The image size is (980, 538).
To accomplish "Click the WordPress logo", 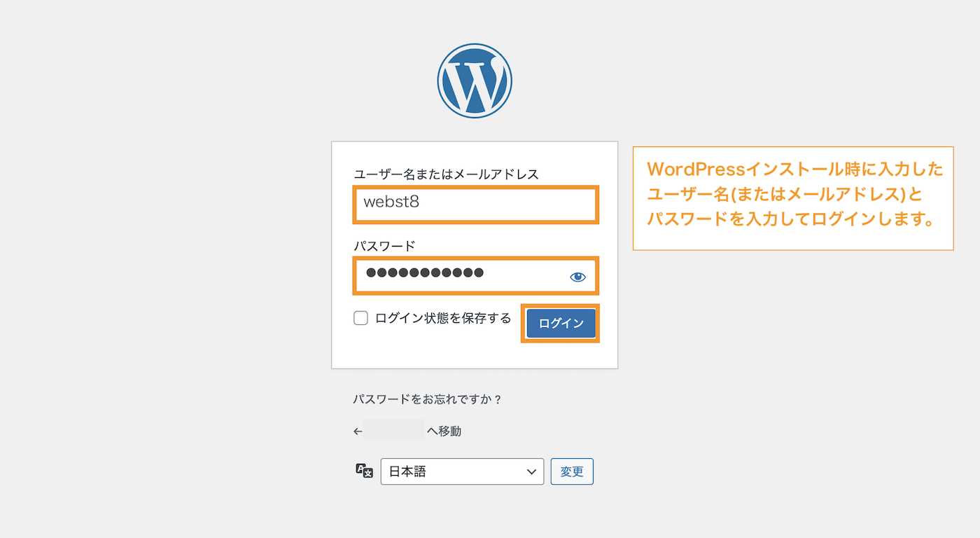I will (475, 81).
